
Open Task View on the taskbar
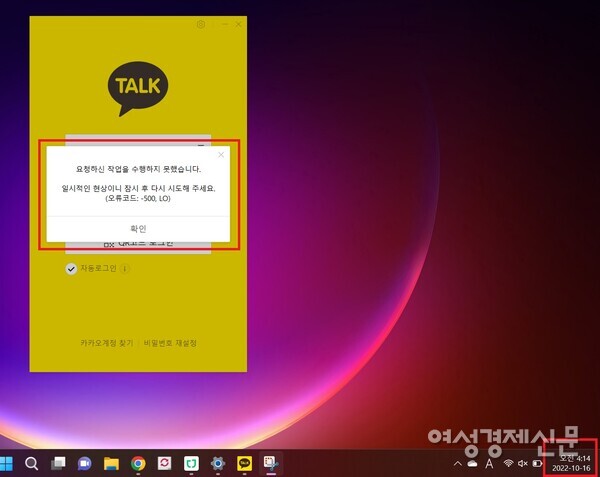(x=58, y=464)
